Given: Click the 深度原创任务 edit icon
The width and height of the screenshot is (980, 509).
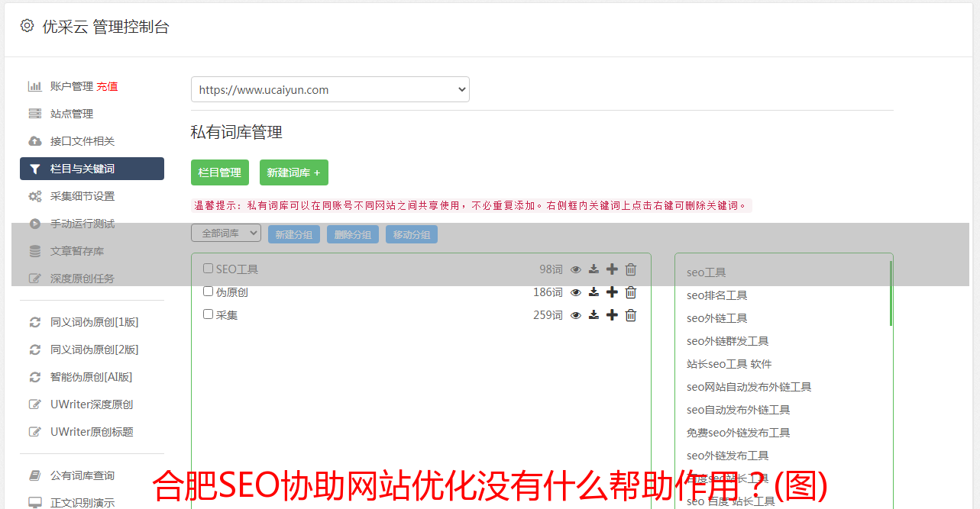Looking at the screenshot, I should pyautogui.click(x=34, y=279).
